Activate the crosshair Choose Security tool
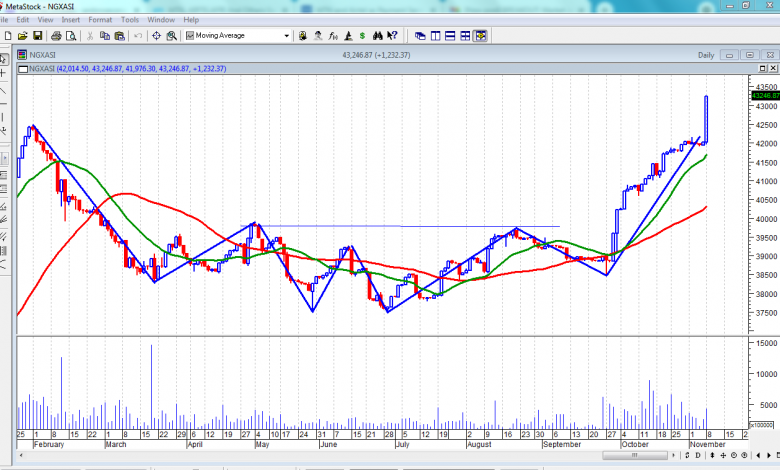The width and height of the screenshot is (780, 470). [156, 36]
